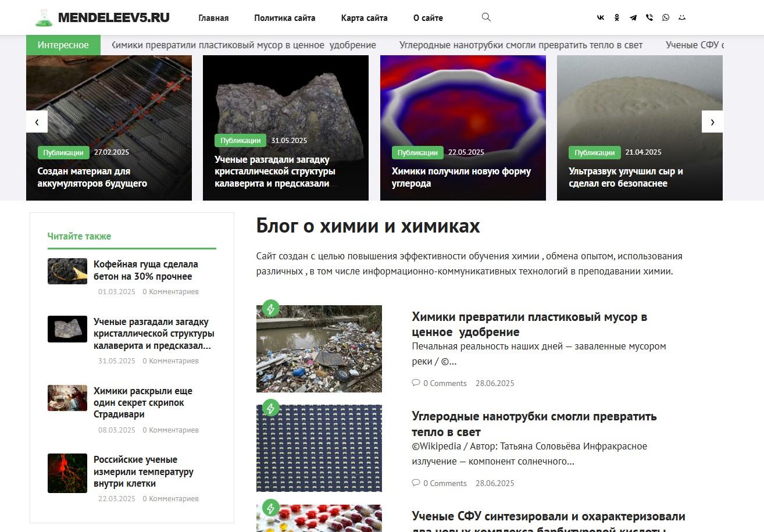Open sidebar article about calaverite crystal structure
Screen dimensions: 764x532
click(154, 334)
